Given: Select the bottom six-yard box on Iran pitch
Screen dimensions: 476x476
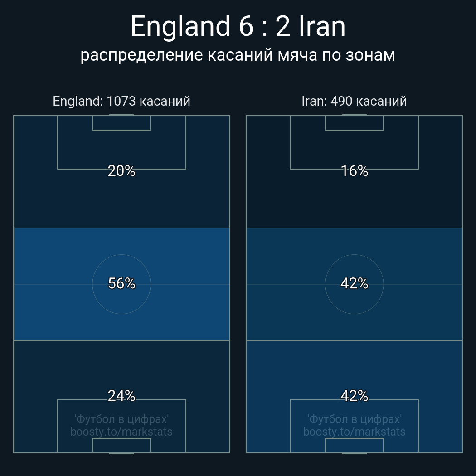Looking at the screenshot, I should (354, 445).
